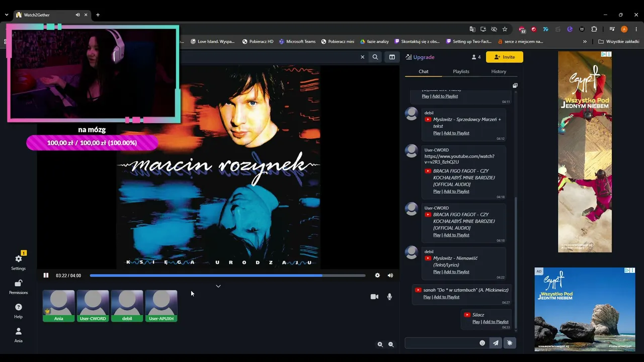The height and width of the screenshot is (362, 644).
Task: Open the tab search dropdown
Action: click(6, 15)
